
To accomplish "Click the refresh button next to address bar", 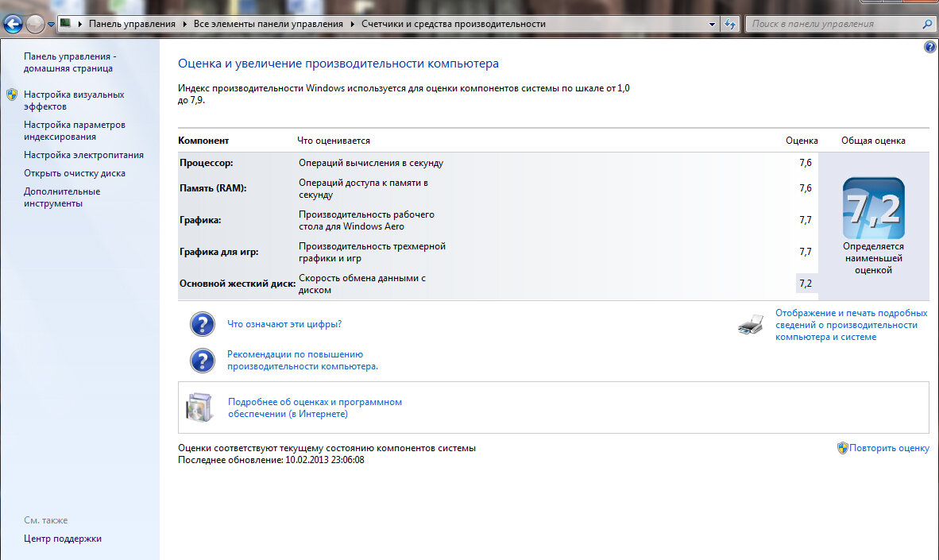I will click(729, 24).
